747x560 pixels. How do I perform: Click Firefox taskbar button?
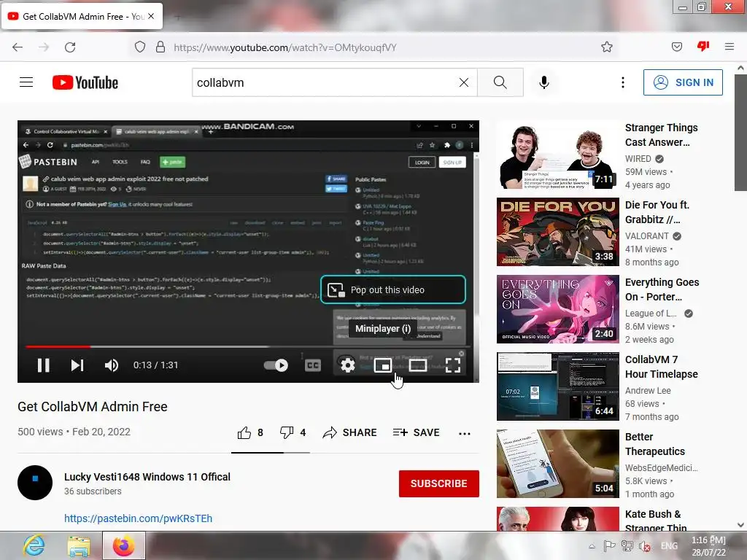tap(123, 545)
